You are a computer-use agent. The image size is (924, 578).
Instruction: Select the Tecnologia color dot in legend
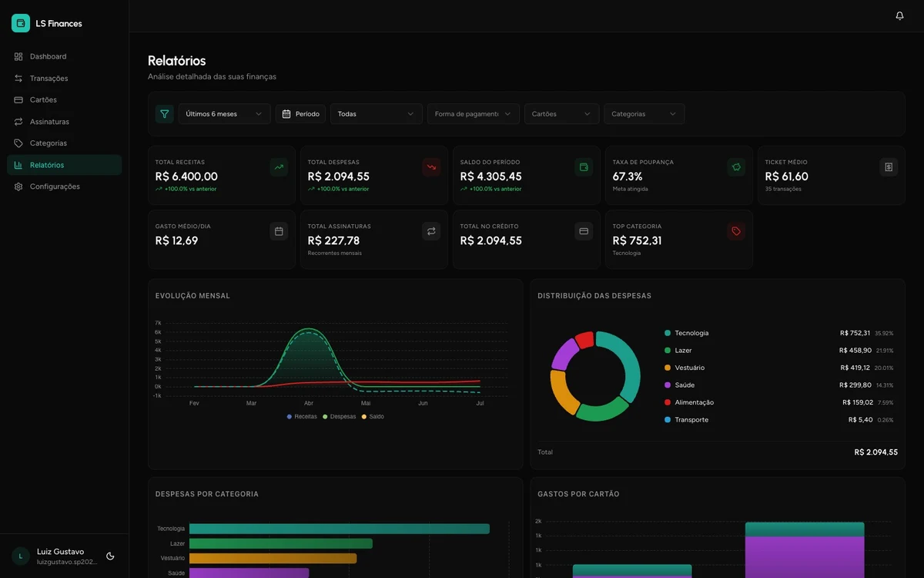pyautogui.click(x=668, y=333)
